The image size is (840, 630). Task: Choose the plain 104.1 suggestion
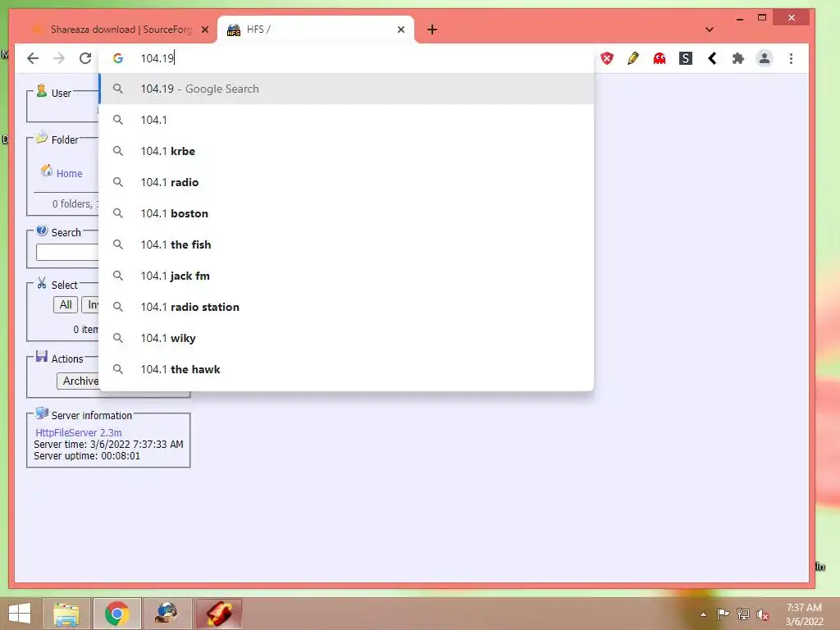coord(347,120)
